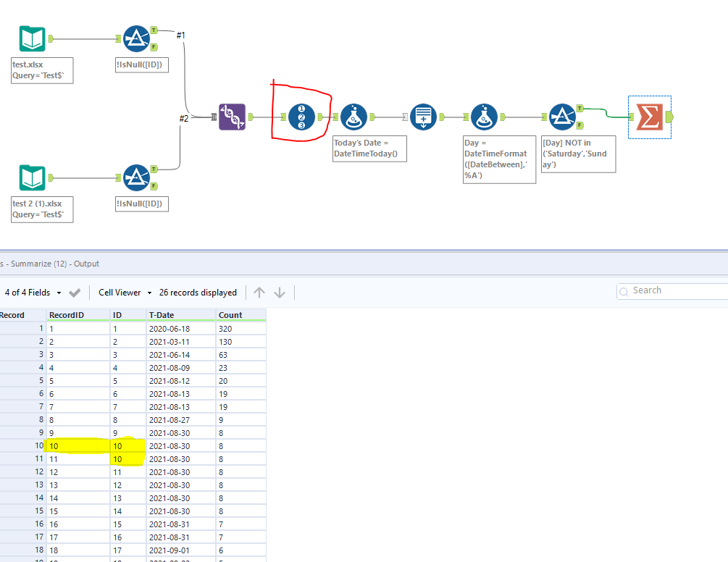Click inside the Search box of the results pane

[674, 291]
